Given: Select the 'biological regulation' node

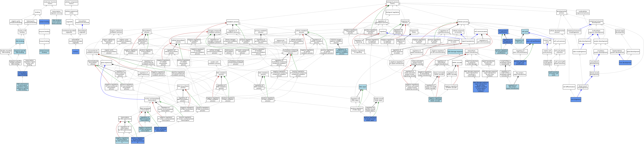Looking at the screenshot, I should click(x=393, y=12).
